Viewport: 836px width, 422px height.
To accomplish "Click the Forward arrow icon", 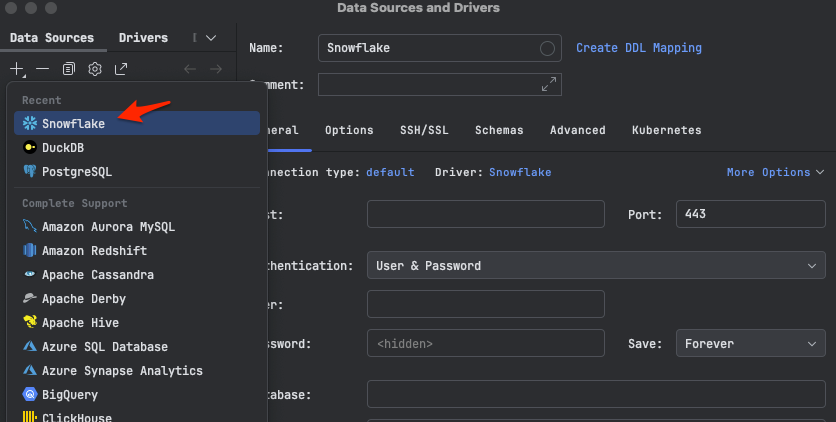I will pos(216,69).
